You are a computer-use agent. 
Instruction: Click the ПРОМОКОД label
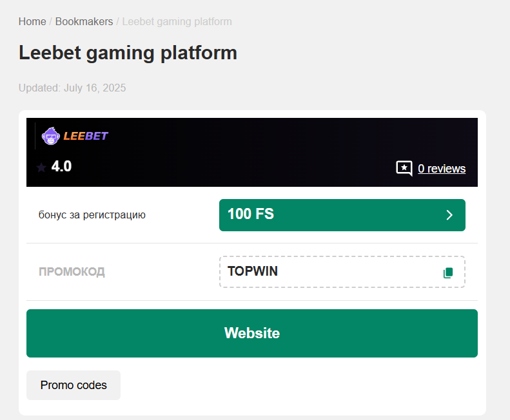[x=72, y=272]
